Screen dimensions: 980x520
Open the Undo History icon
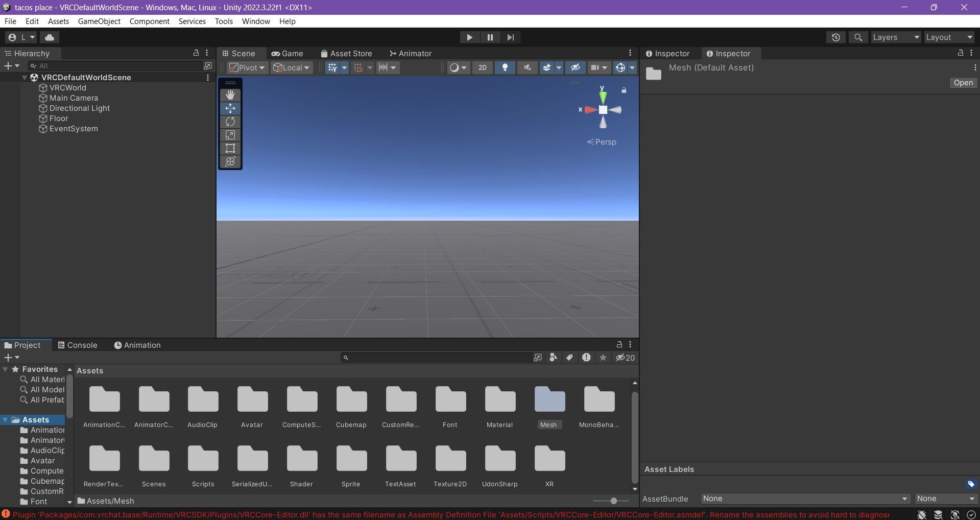pyautogui.click(x=836, y=37)
